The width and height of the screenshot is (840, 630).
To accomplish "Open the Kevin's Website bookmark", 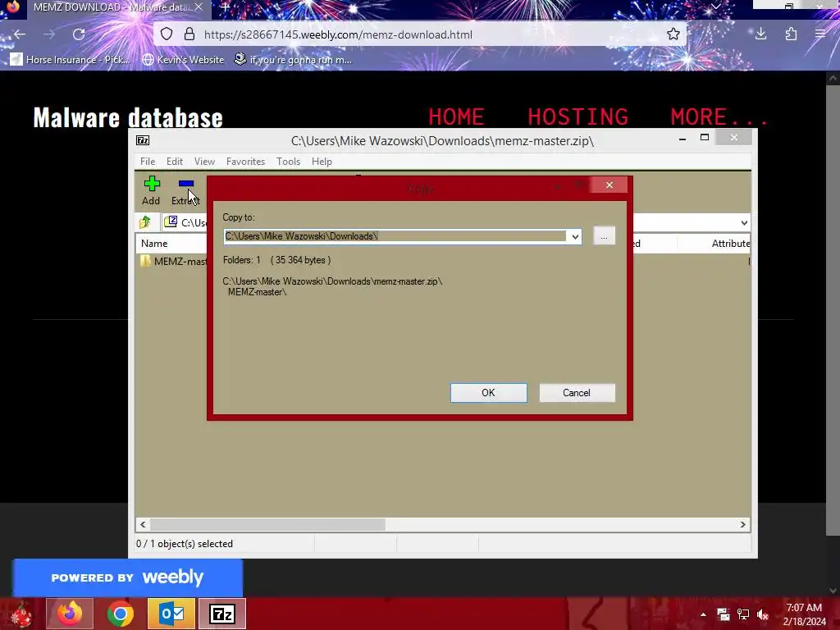I will coord(183,59).
